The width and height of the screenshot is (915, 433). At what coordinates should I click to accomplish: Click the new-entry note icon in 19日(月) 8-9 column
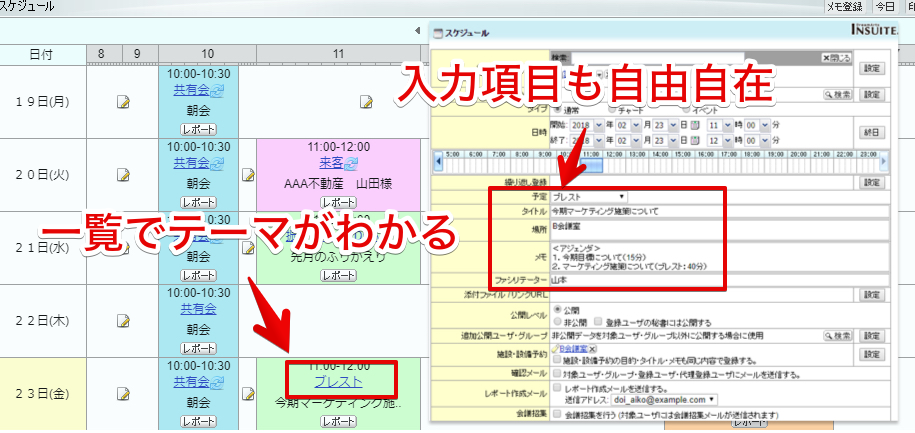pyautogui.click(x=123, y=102)
